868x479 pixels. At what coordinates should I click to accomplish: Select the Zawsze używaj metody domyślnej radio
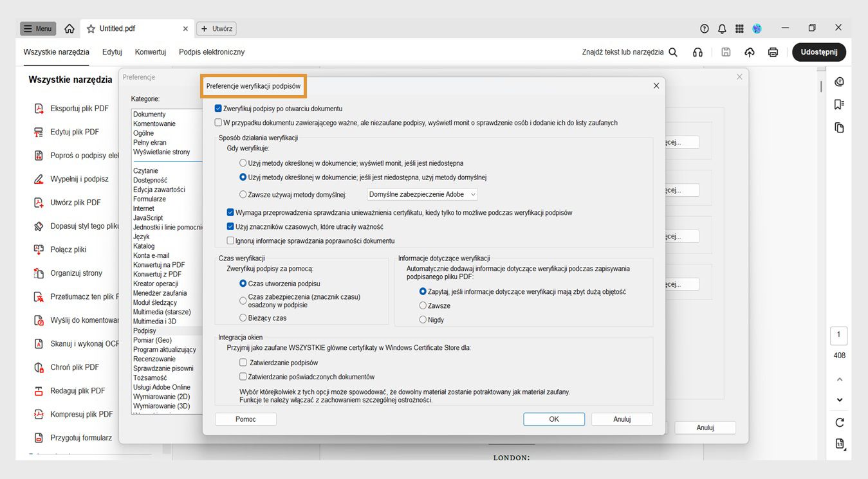point(243,194)
